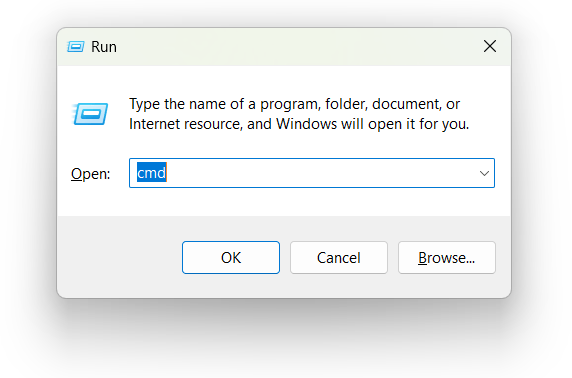Click the Run title text
572x378 pixels.
(x=104, y=47)
